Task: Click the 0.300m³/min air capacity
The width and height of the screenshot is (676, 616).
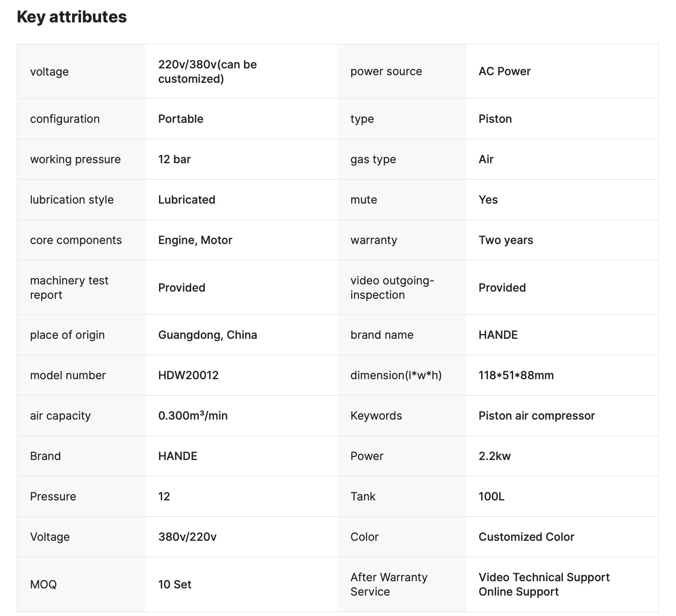Action: coord(193,416)
